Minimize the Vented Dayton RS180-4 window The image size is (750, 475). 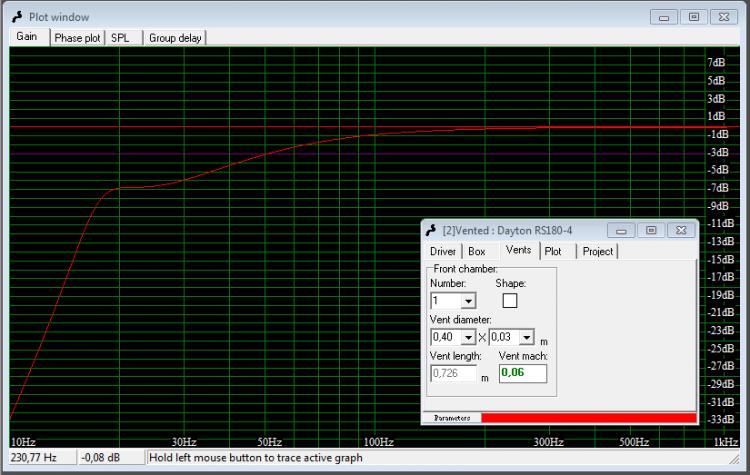(620, 230)
